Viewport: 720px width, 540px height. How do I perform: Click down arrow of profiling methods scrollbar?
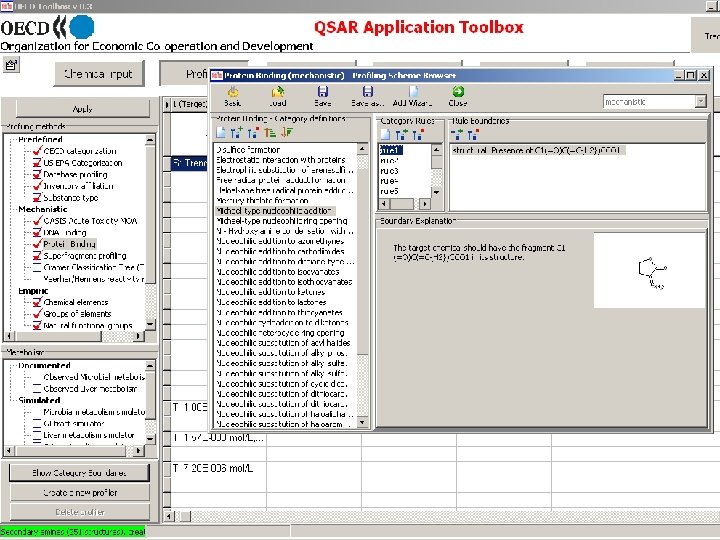tap(150, 324)
